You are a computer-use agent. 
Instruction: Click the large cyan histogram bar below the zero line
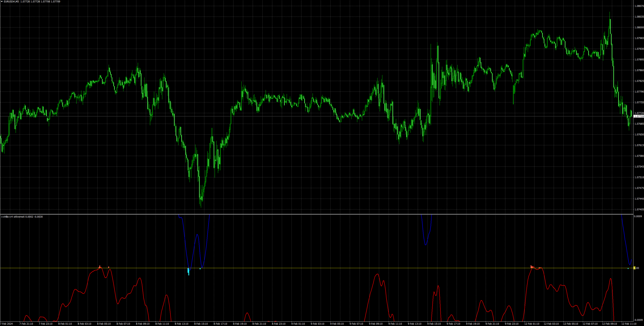(x=188, y=271)
